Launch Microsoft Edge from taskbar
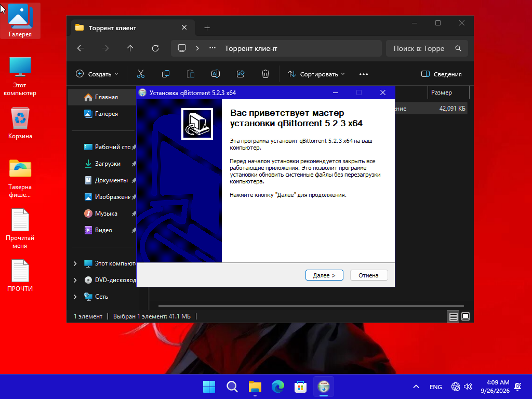 (278, 387)
